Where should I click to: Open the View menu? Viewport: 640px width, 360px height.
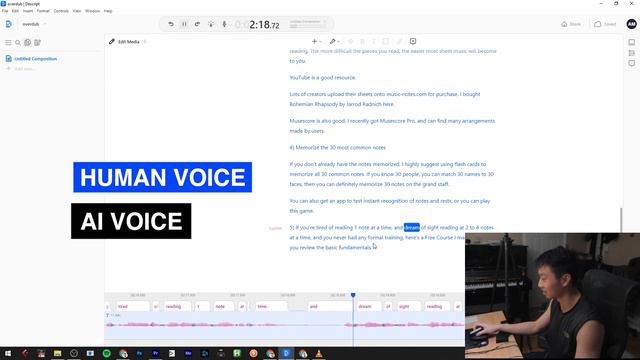(x=77, y=11)
